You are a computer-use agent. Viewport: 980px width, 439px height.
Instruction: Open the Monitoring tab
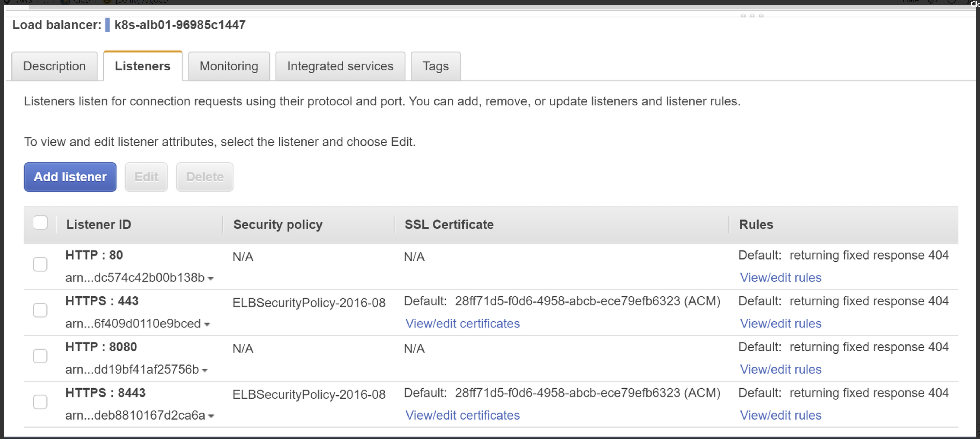click(229, 66)
